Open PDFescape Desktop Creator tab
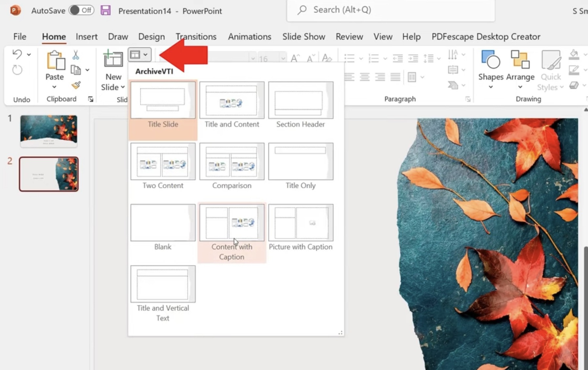The width and height of the screenshot is (588, 370). tap(486, 36)
